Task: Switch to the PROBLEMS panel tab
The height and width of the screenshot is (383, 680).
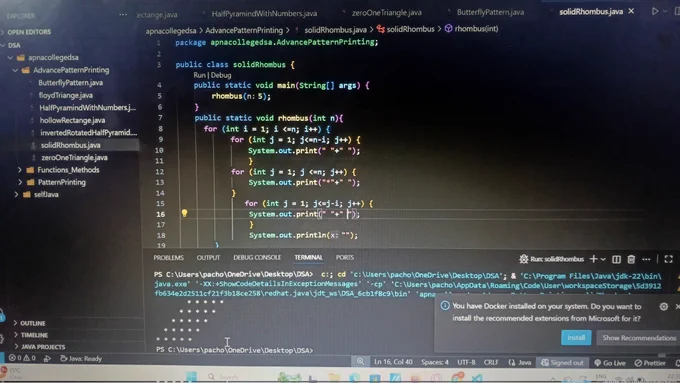Action: (x=168, y=258)
